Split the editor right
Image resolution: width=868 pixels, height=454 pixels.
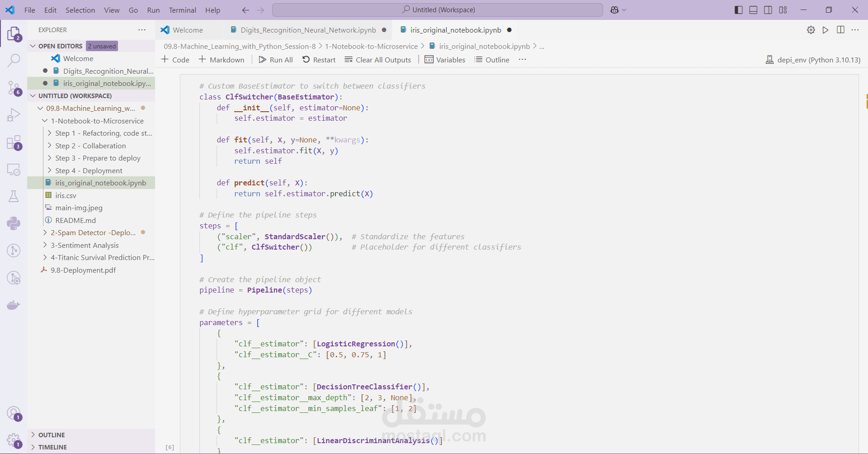point(840,30)
